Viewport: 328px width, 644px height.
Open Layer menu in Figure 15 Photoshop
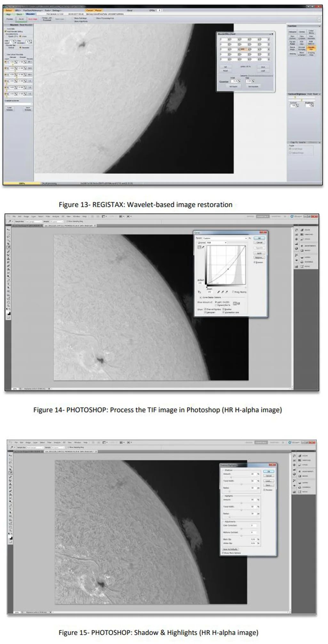click(x=35, y=442)
